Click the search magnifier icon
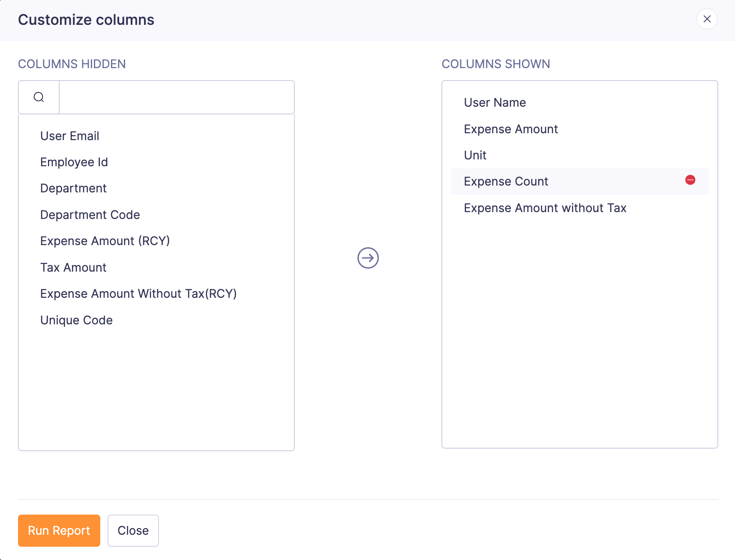 [x=39, y=97]
